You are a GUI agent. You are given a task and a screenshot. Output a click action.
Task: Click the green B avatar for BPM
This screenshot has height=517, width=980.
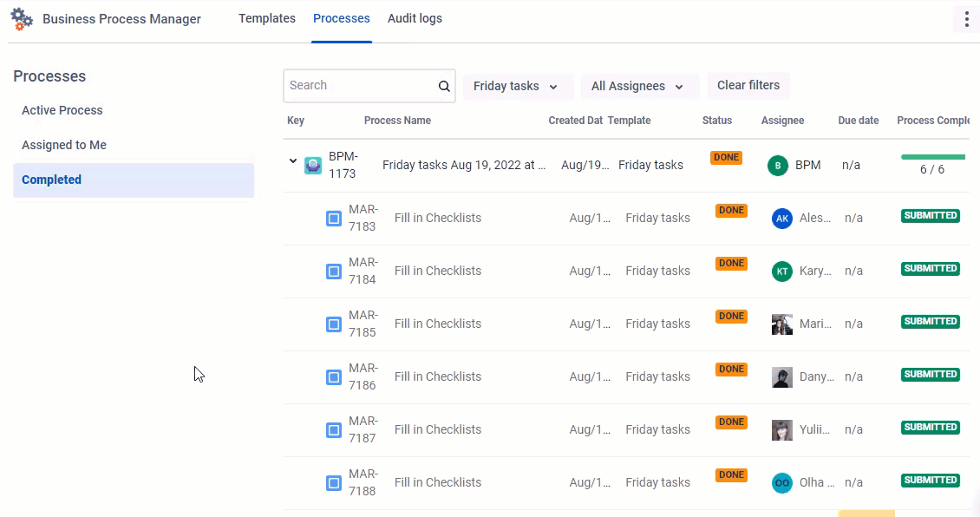(x=777, y=166)
